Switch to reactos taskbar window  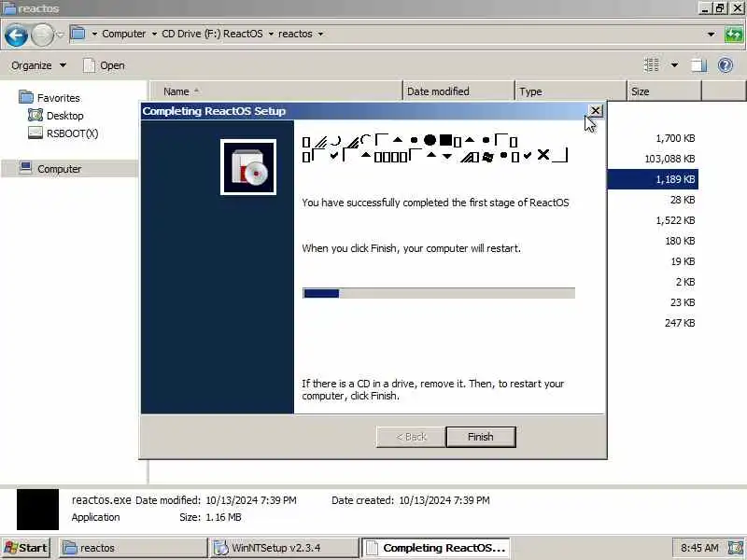coord(134,548)
